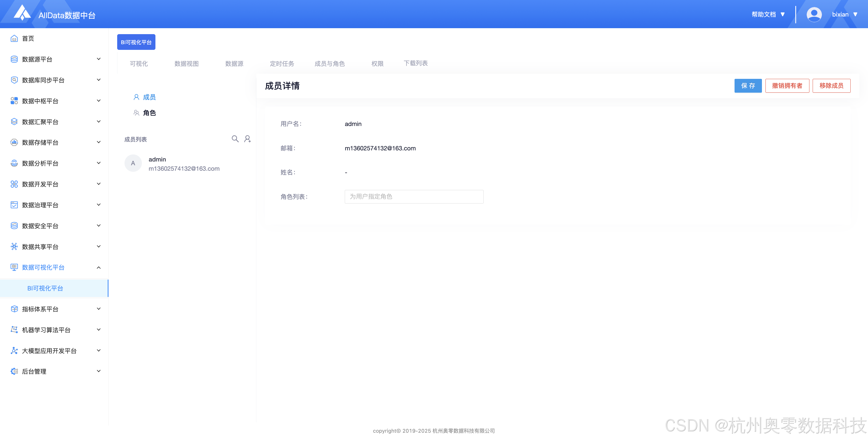Click the 后台管理 gear icon

[x=14, y=371]
